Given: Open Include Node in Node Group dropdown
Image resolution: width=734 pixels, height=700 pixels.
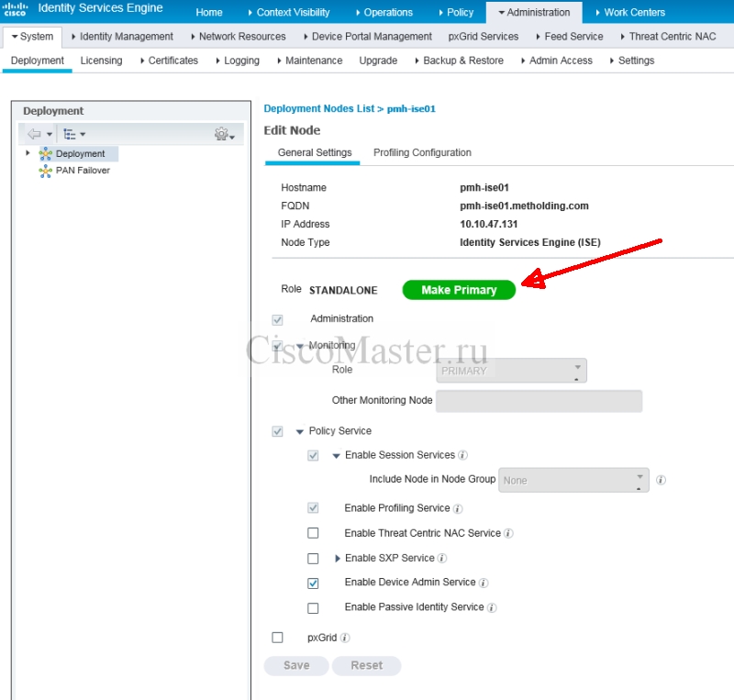Looking at the screenshot, I should [x=573, y=480].
